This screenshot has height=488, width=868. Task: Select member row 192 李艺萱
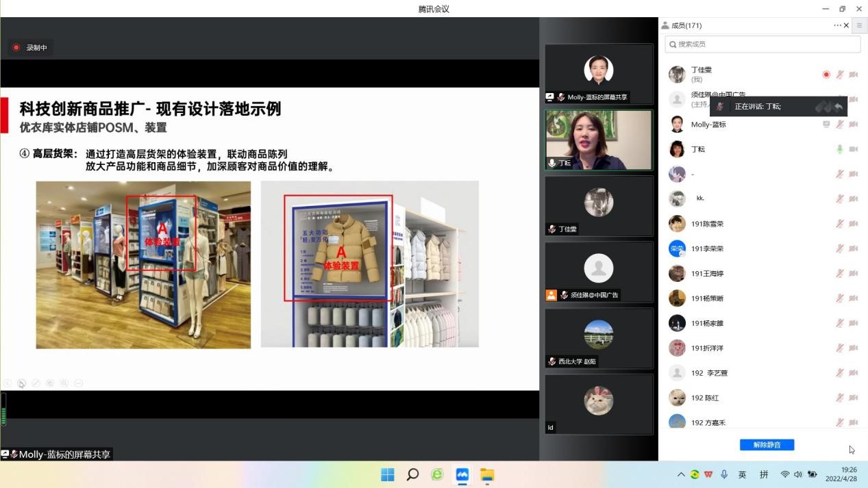pyautogui.click(x=763, y=373)
